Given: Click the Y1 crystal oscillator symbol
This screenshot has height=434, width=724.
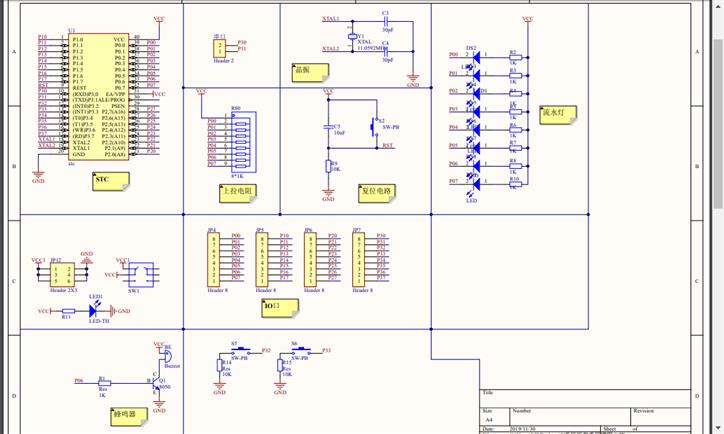Looking at the screenshot, I should click(x=352, y=37).
